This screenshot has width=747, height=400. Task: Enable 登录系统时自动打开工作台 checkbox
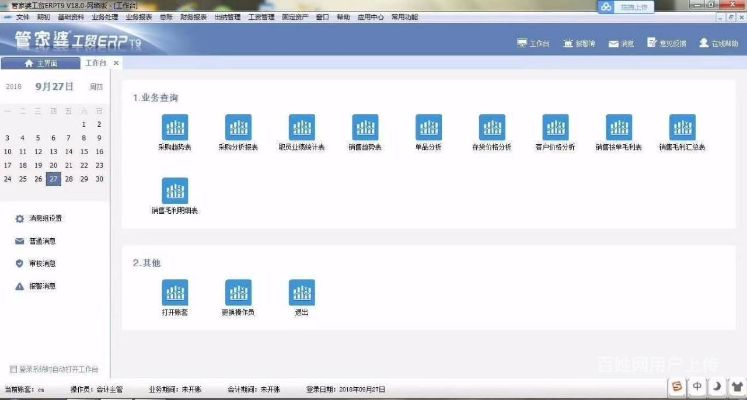pos(13,369)
